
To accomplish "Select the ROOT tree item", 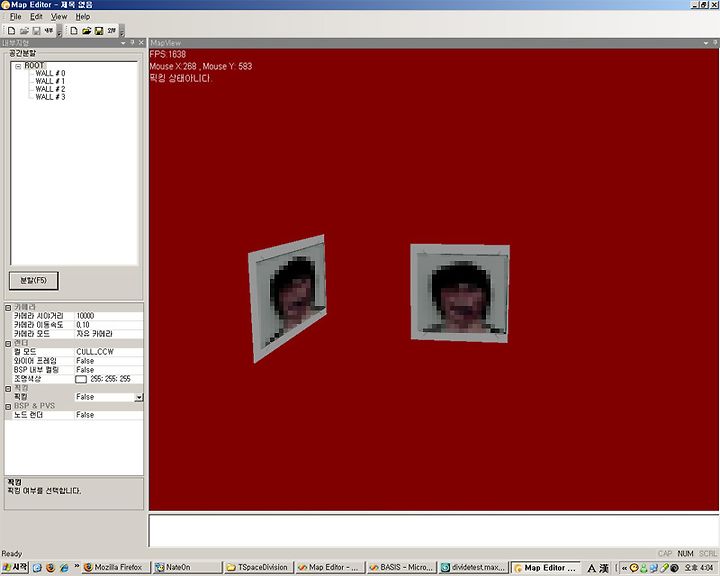I will [34, 66].
